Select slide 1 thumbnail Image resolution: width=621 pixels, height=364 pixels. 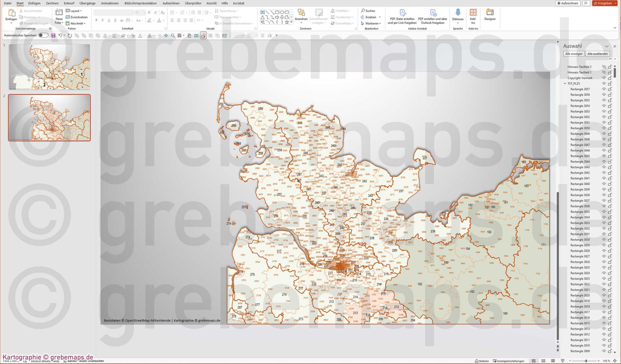49,67
